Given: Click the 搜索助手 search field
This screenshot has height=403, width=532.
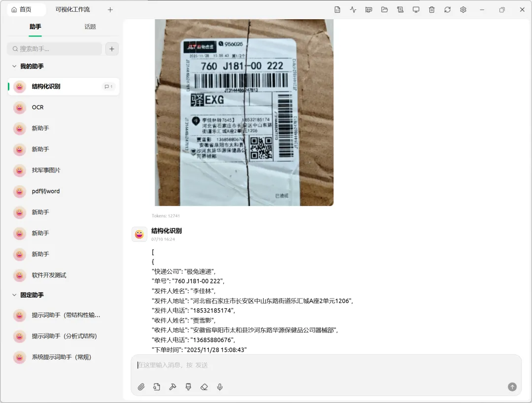Looking at the screenshot, I should click(54, 49).
